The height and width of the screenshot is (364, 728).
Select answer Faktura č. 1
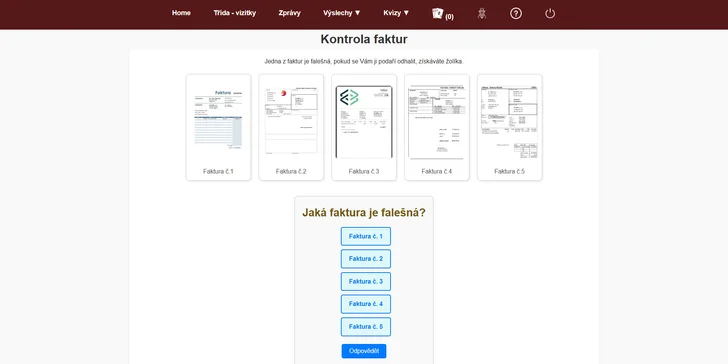(366, 236)
